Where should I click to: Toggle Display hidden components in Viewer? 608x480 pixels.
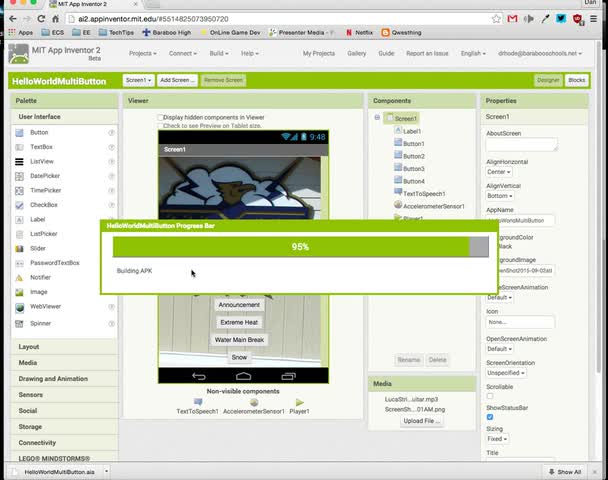pyautogui.click(x=160, y=117)
